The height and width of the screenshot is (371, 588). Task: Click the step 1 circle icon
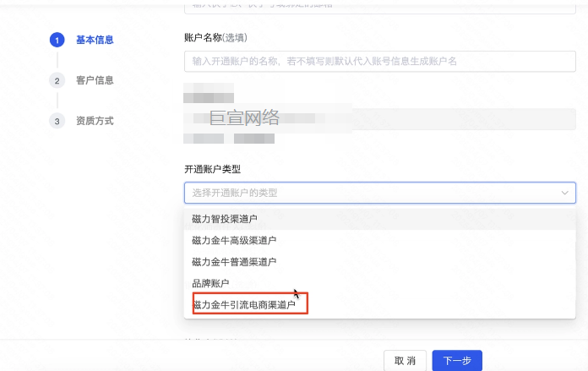click(x=57, y=40)
